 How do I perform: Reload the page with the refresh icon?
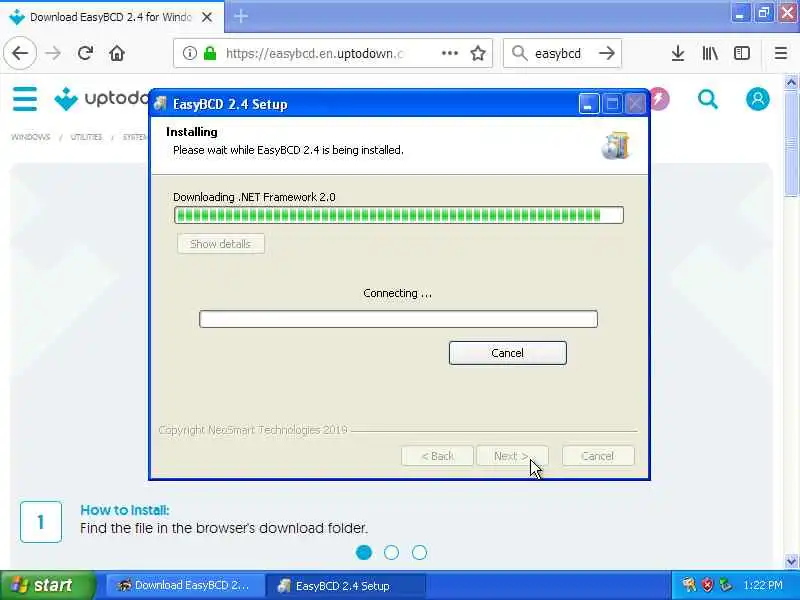(85, 53)
